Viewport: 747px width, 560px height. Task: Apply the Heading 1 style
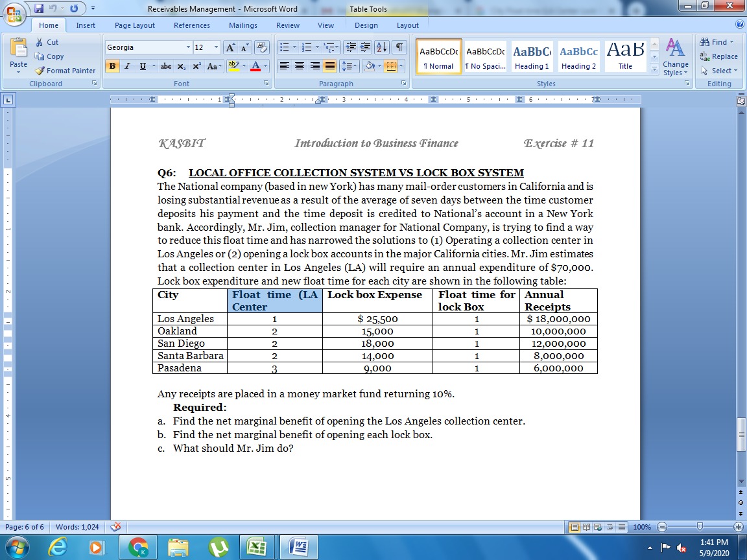pos(532,56)
